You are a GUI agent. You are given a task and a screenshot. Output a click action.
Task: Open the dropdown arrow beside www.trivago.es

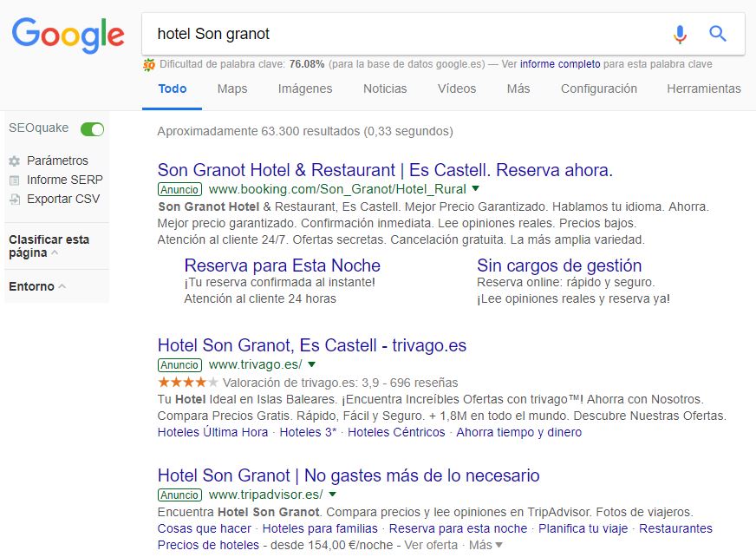coord(311,364)
